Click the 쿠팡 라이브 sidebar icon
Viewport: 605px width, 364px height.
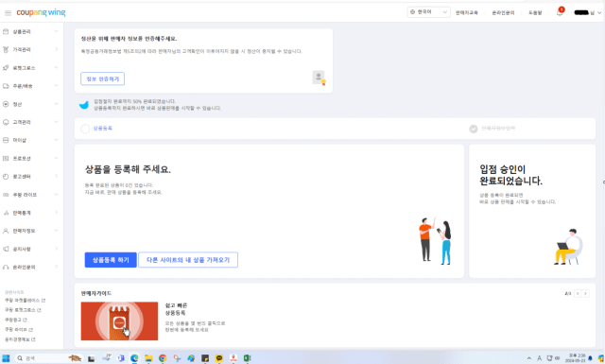(6, 195)
